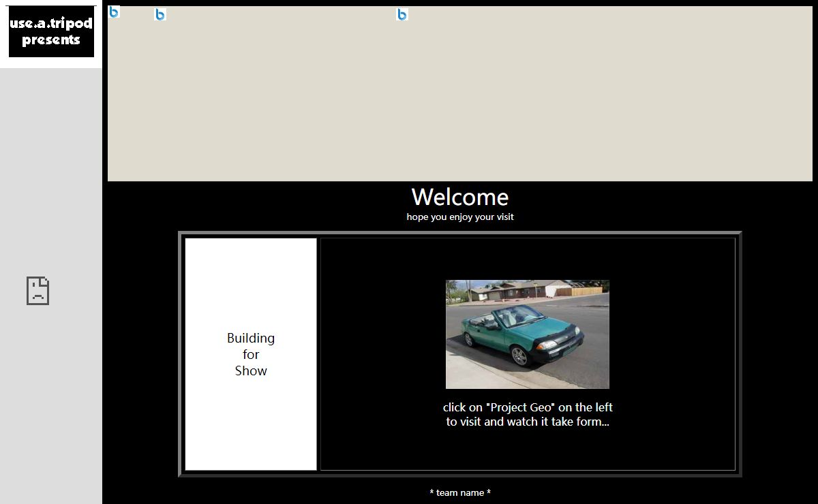This screenshot has width=818, height=504.
Task: Click the third blue b icon
Action: 402,14
